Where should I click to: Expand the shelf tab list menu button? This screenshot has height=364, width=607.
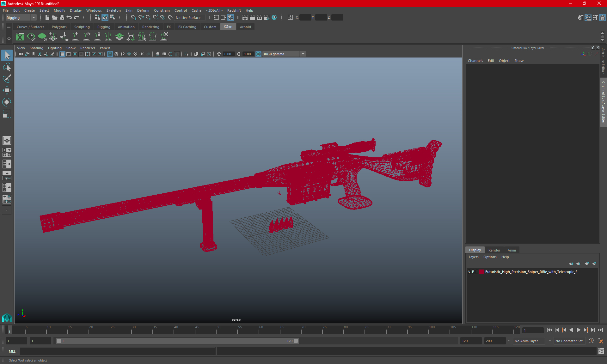(x=9, y=27)
